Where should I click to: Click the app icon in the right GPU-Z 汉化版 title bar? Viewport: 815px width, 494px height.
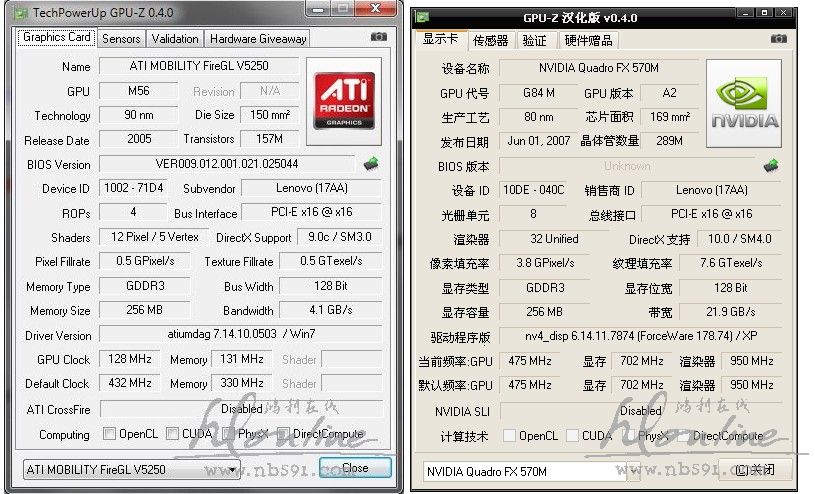point(424,17)
